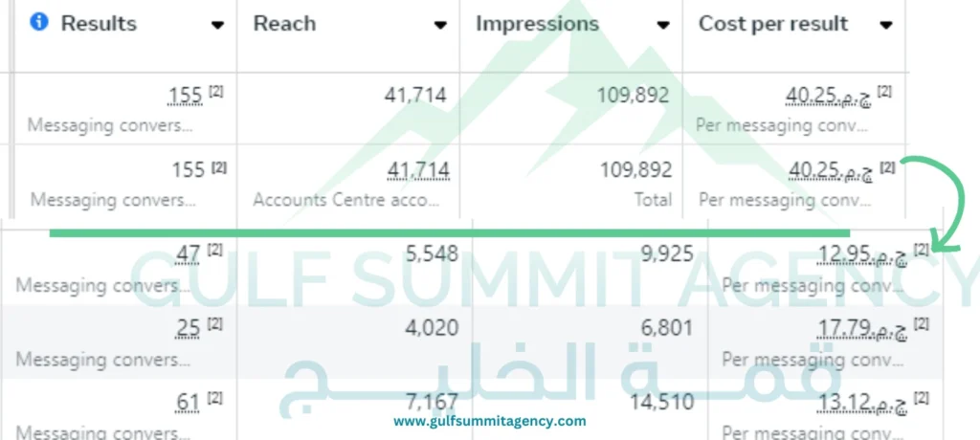Click the 61 results value
This screenshot has height=440, width=980.
[x=188, y=402]
